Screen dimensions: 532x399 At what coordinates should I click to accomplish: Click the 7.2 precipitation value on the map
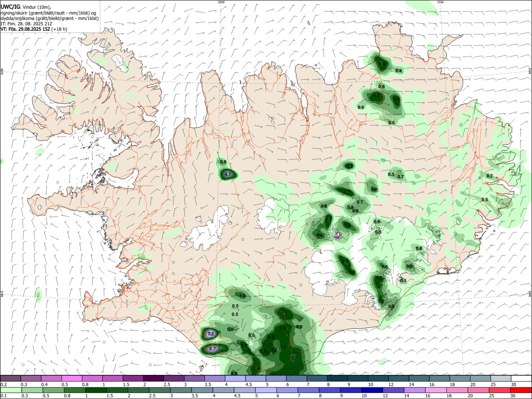(x=210, y=334)
